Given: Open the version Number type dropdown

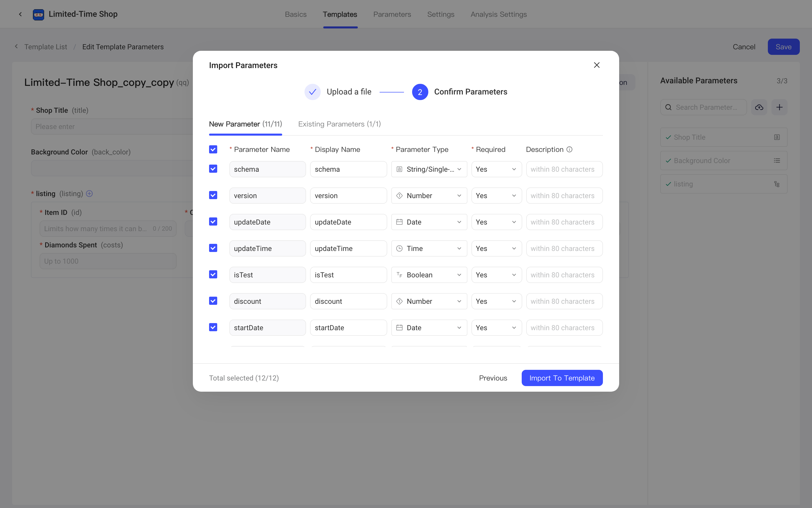Looking at the screenshot, I should (429, 196).
